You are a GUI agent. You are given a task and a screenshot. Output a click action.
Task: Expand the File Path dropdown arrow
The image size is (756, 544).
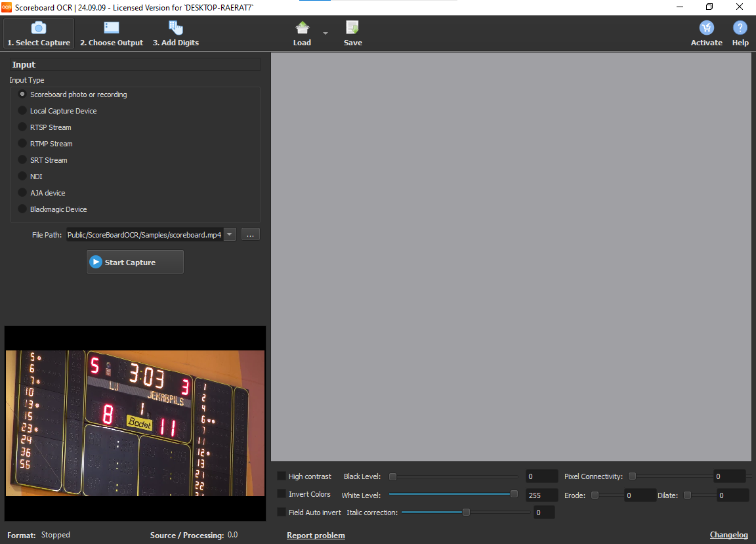click(230, 235)
